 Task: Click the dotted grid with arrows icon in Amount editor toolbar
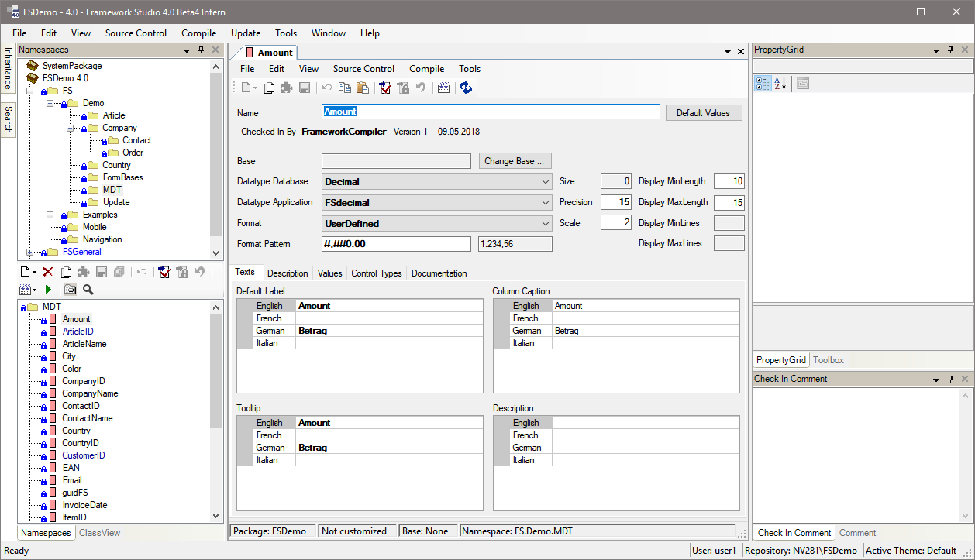443,88
